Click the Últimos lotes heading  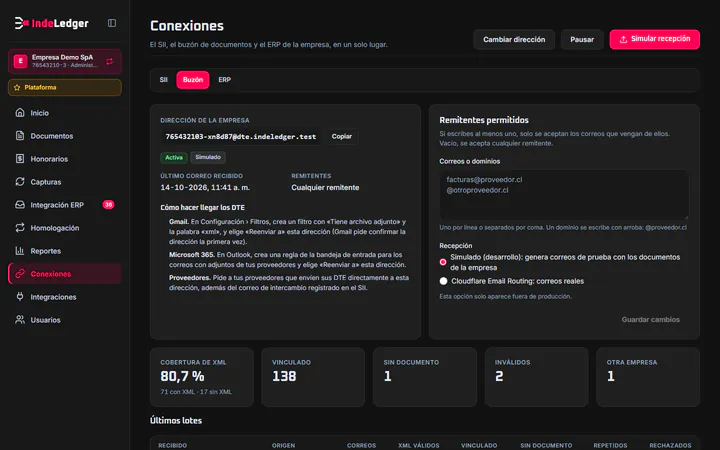coord(176,421)
